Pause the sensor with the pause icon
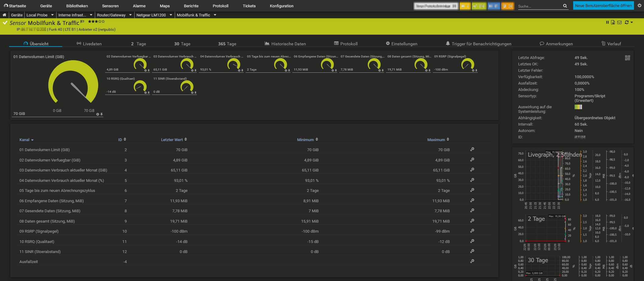 [607, 22]
